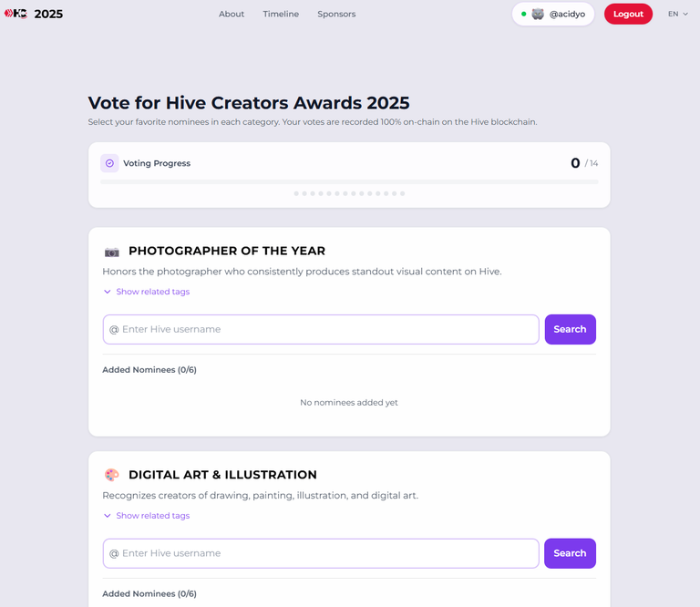This screenshot has height=607, width=700.
Task: Click the Voting Progress bar
Action: pyautogui.click(x=349, y=182)
